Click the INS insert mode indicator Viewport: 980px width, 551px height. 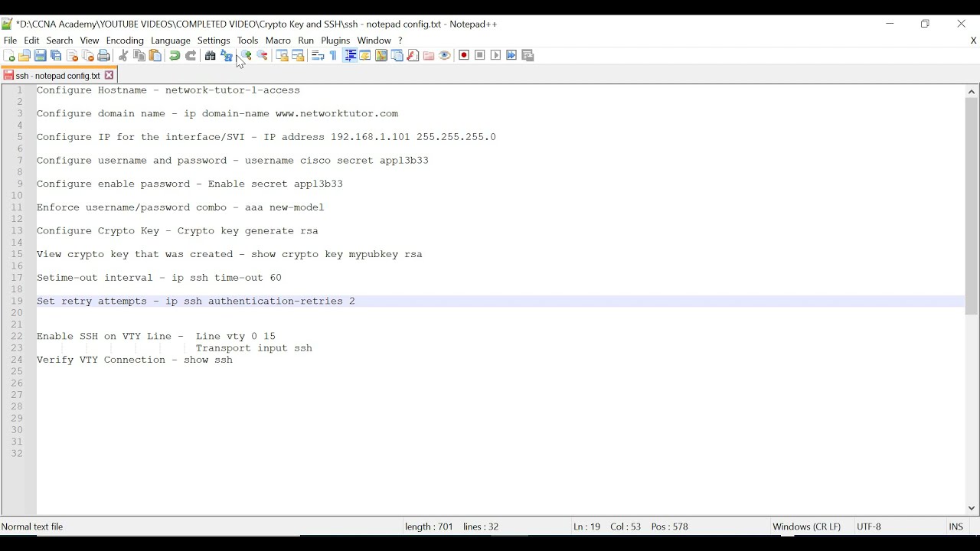pos(955,527)
